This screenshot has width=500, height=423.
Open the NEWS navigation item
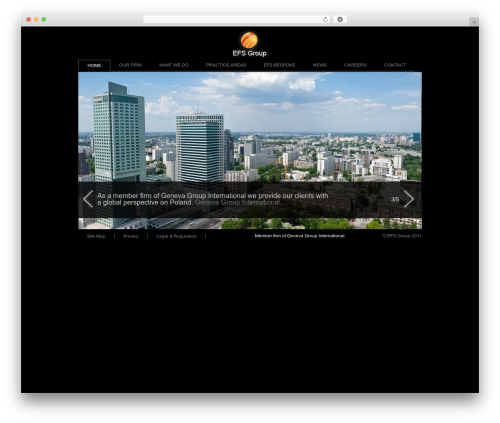[x=319, y=65]
